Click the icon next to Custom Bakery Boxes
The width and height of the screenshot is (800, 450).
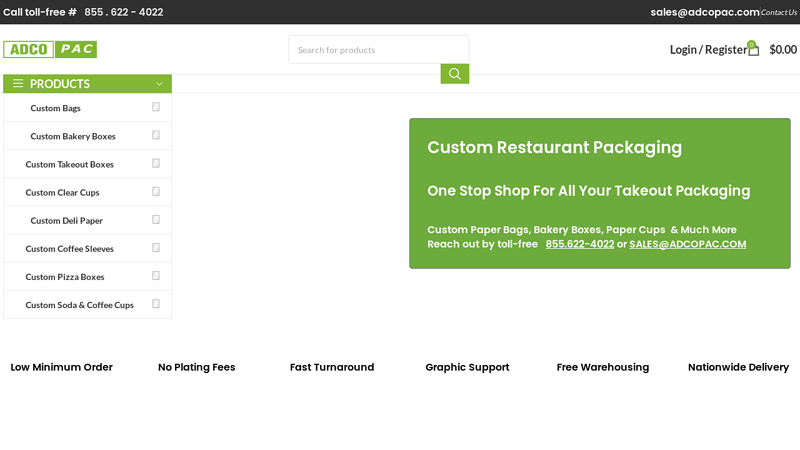pyautogui.click(x=156, y=135)
